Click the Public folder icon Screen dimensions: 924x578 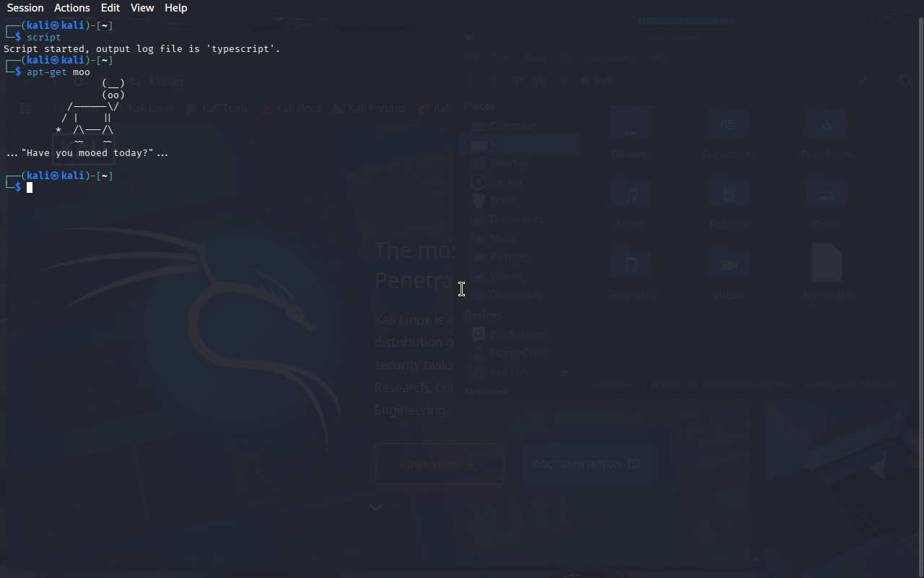(827, 195)
